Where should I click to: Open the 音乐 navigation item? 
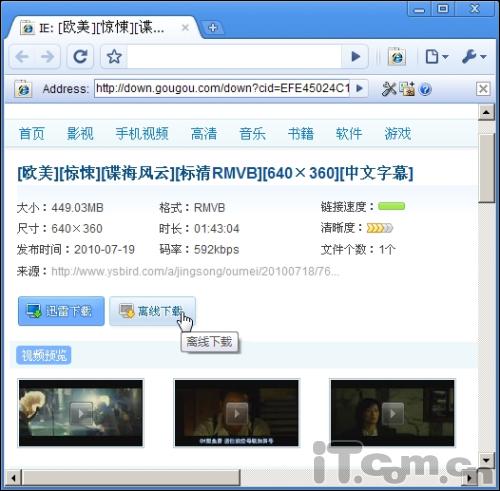pyautogui.click(x=252, y=134)
